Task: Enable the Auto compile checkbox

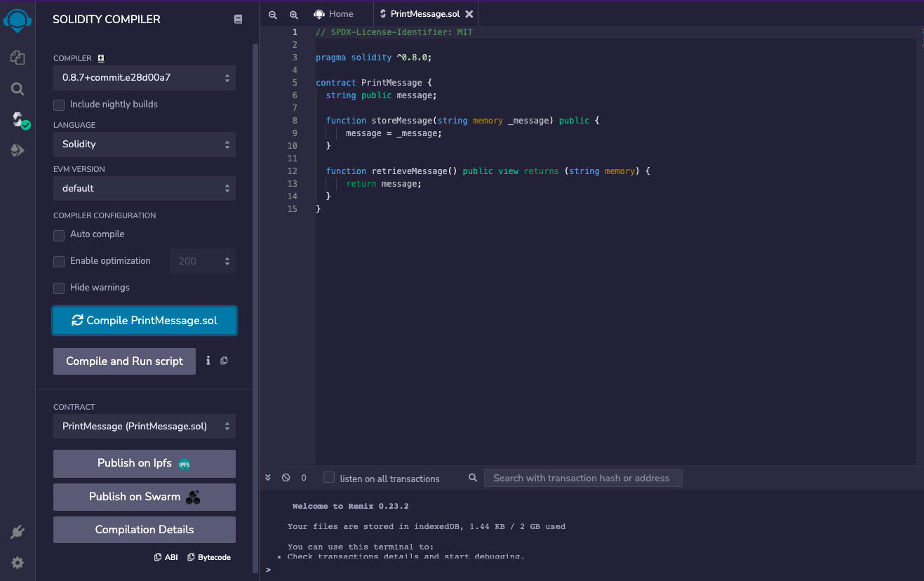Action: point(59,235)
